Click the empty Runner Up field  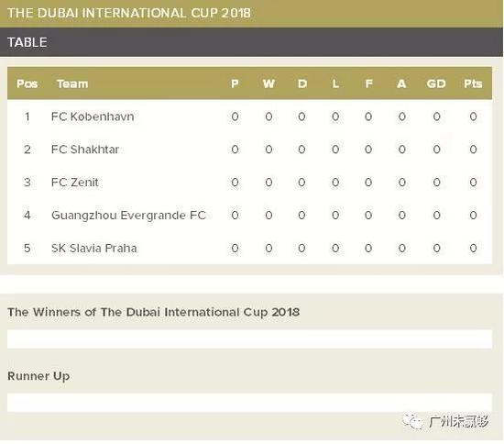pyautogui.click(x=249, y=402)
